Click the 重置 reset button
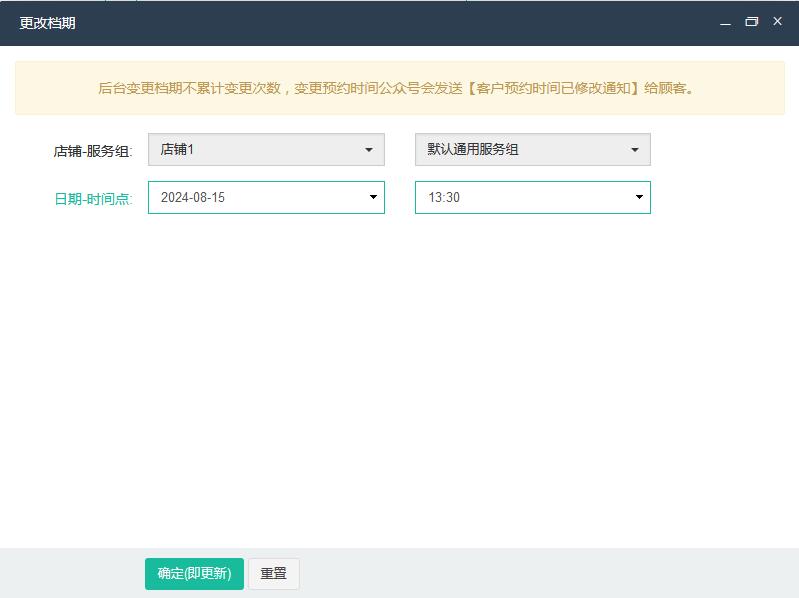This screenshot has height=598, width=799. (x=273, y=574)
